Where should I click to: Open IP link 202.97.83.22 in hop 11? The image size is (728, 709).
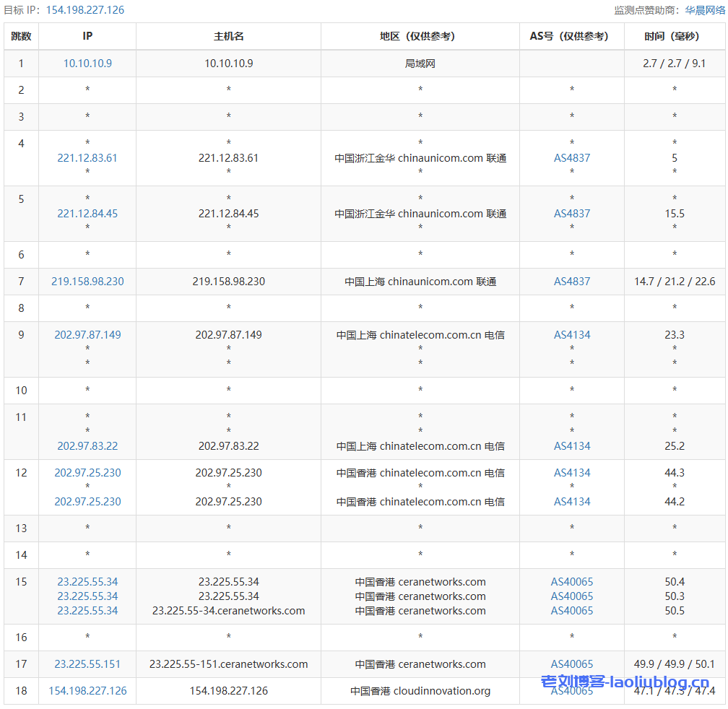(87, 446)
